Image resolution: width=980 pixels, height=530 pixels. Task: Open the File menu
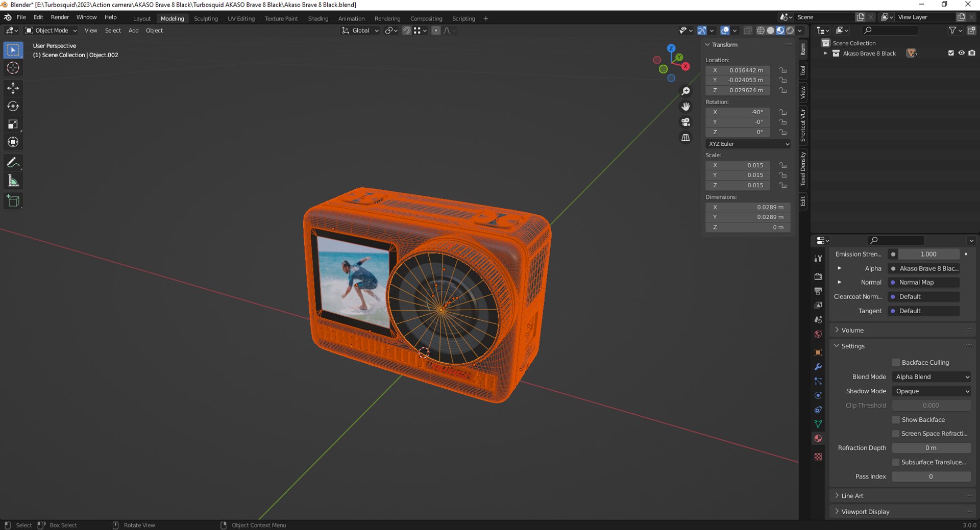click(x=21, y=17)
